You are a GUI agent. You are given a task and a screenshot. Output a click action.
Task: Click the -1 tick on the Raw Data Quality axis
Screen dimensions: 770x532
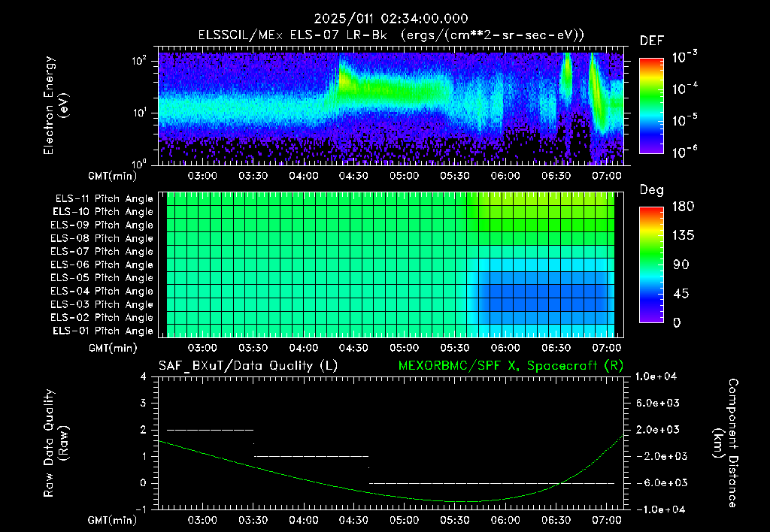pyautogui.click(x=141, y=509)
